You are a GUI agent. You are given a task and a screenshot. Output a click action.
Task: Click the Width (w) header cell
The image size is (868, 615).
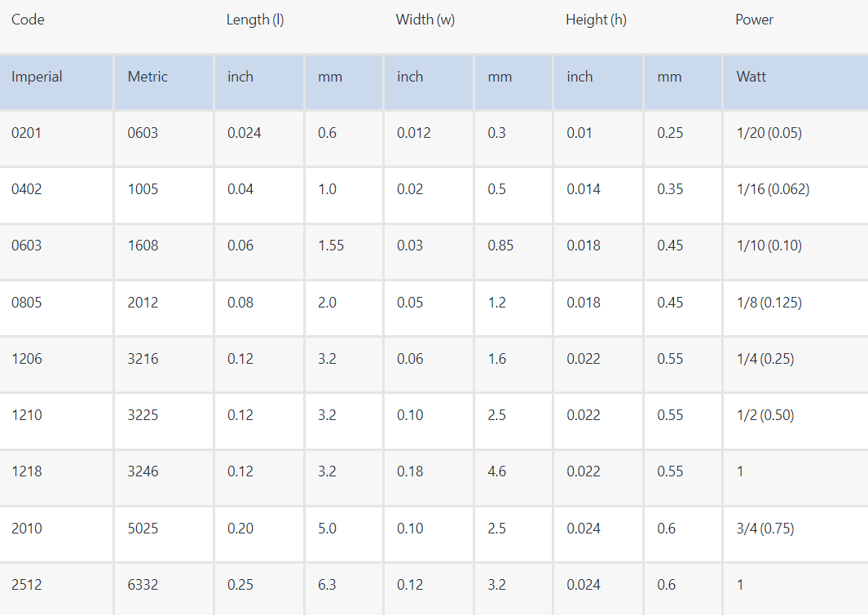[x=425, y=20]
